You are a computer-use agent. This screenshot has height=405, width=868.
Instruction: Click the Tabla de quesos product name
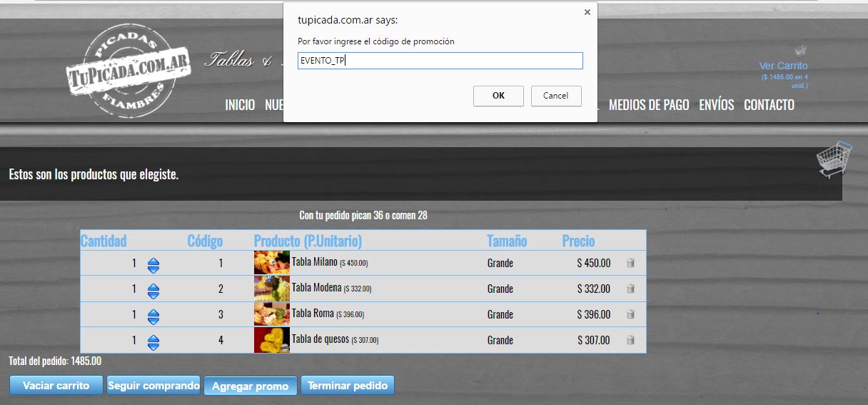tap(321, 339)
